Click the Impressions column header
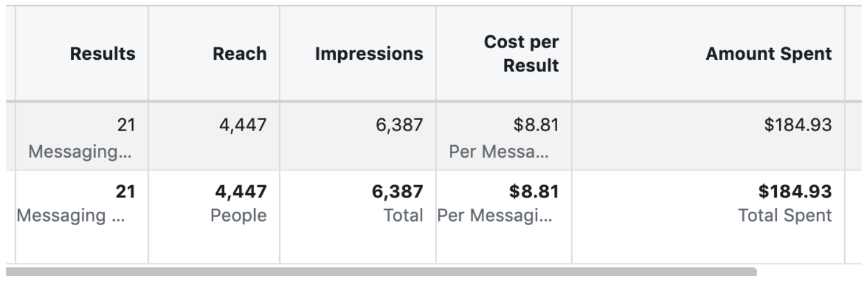This screenshot has width=868, height=282. 369,54
